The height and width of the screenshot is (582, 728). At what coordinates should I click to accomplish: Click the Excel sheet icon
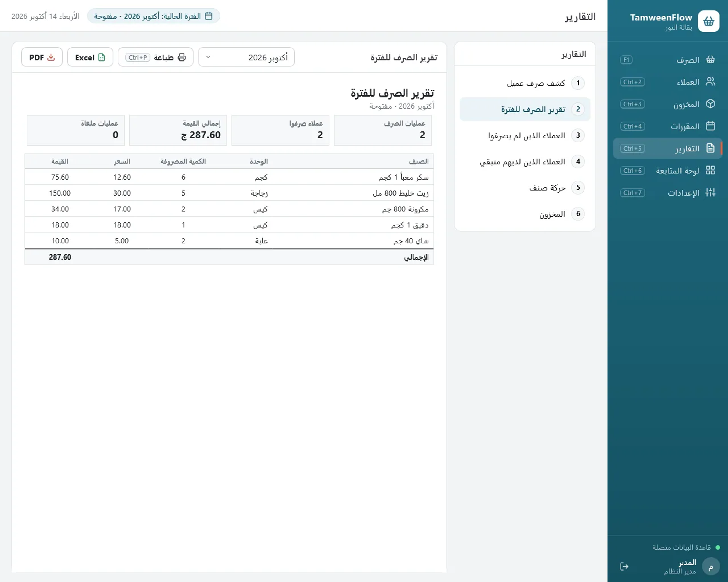click(102, 57)
